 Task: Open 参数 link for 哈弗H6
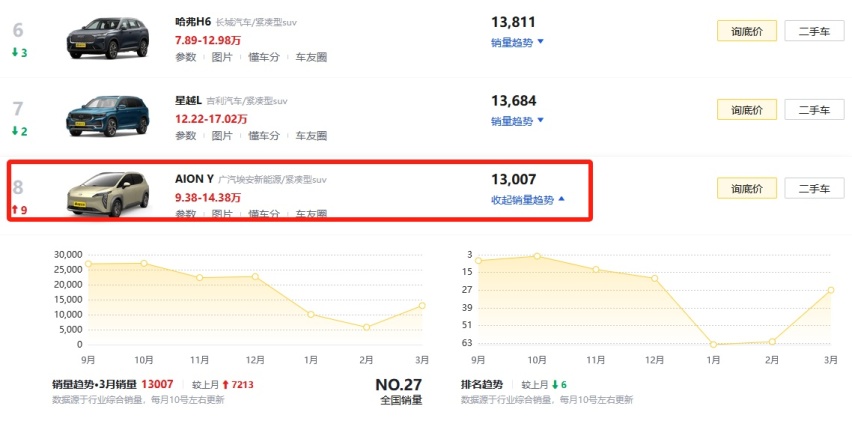click(x=185, y=57)
